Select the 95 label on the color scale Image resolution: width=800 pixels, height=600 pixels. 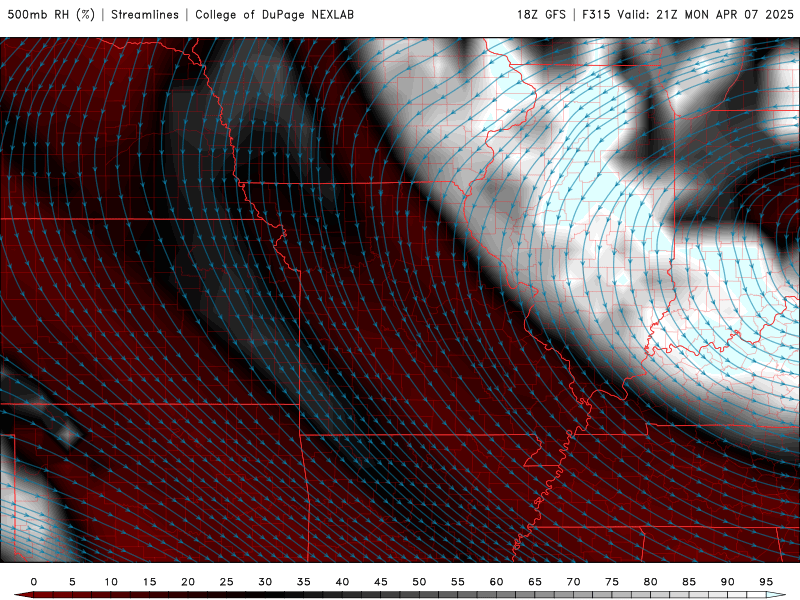pos(766,582)
